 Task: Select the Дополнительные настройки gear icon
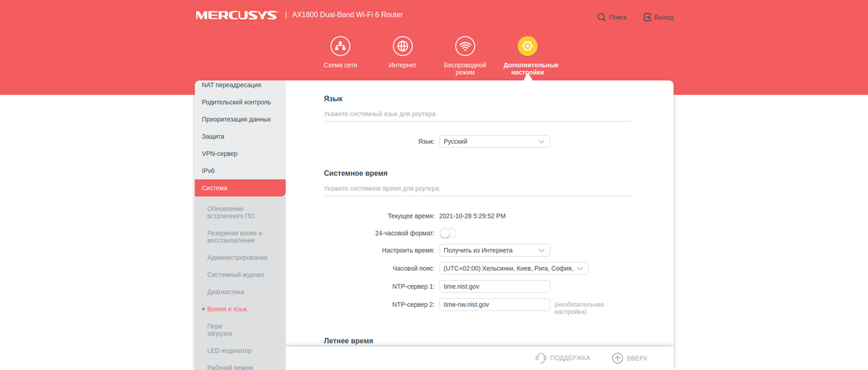point(528,46)
